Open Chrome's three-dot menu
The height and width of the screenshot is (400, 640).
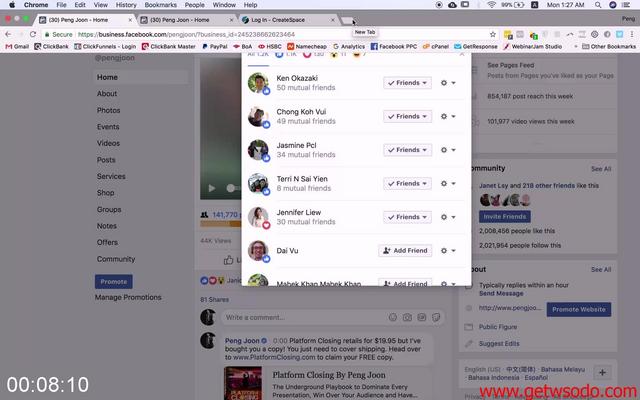tap(632, 34)
